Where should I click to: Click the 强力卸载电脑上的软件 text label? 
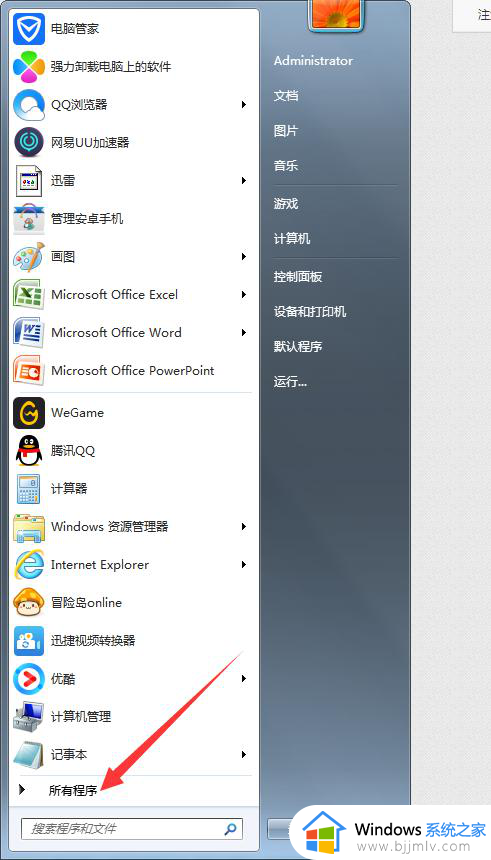tap(111, 67)
